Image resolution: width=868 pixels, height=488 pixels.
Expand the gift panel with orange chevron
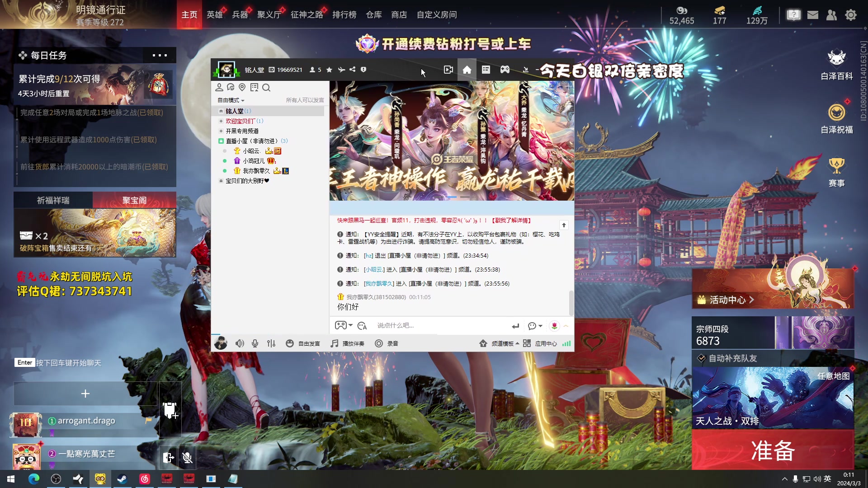coord(566,326)
